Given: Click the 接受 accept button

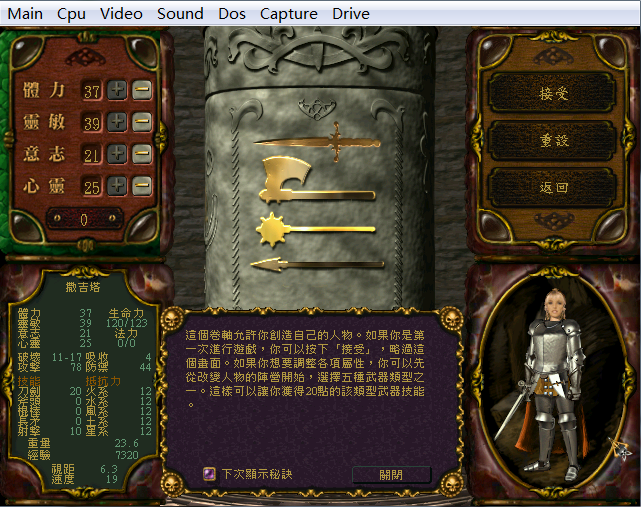Looking at the screenshot, I should click(x=553, y=94).
